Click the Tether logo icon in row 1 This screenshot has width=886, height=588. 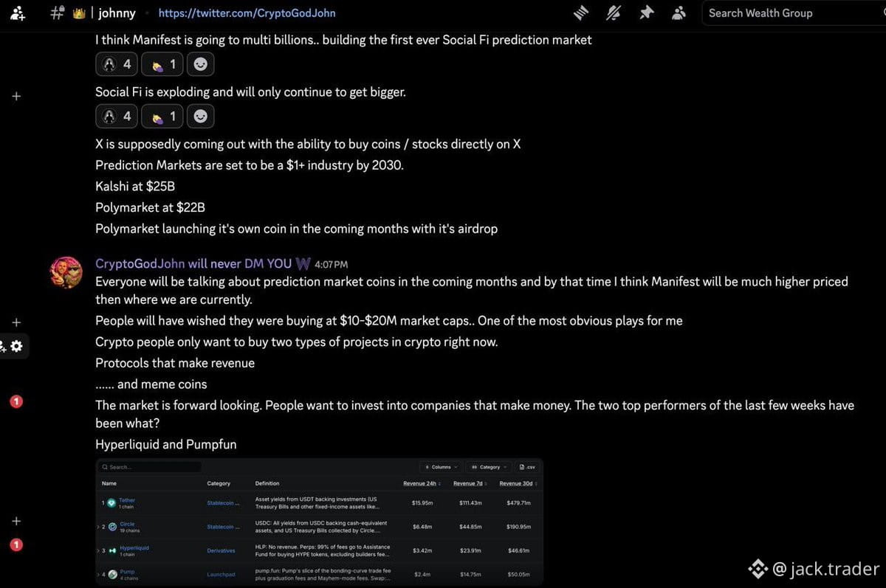pyautogui.click(x=111, y=503)
